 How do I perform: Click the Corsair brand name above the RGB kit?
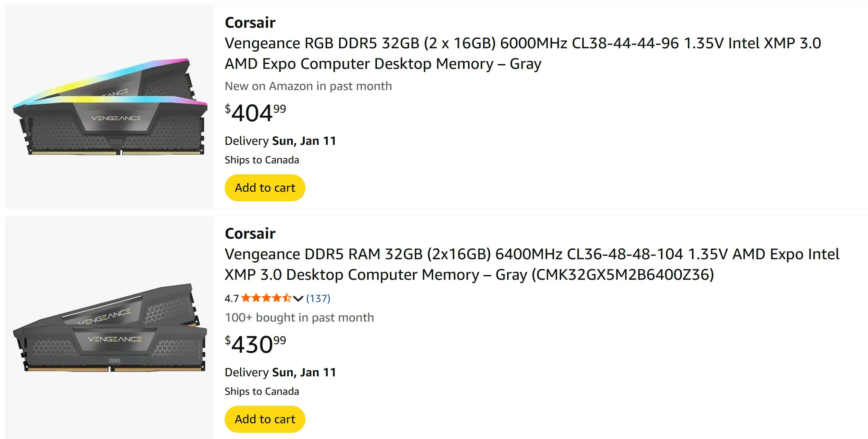pos(250,23)
